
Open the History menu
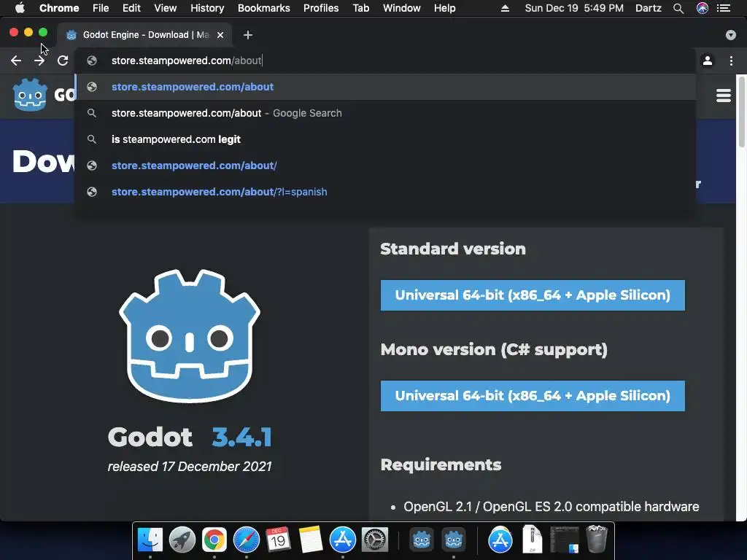coord(207,8)
